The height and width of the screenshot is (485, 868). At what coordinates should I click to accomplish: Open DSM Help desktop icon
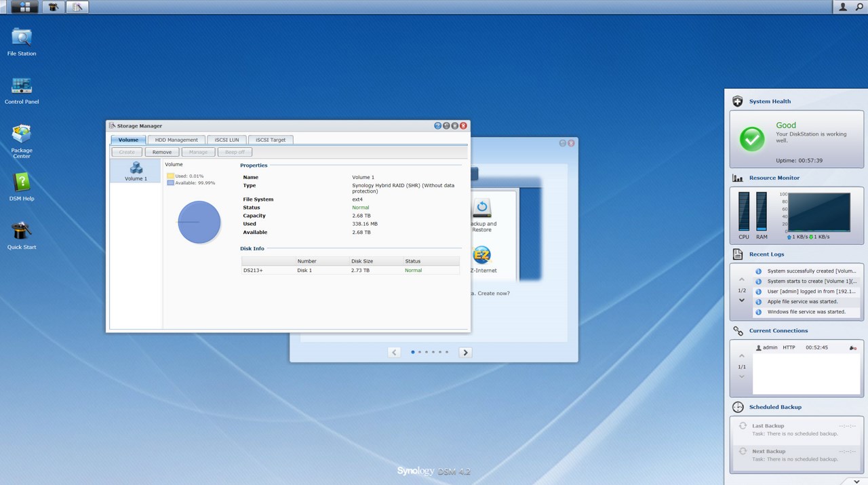(x=22, y=187)
